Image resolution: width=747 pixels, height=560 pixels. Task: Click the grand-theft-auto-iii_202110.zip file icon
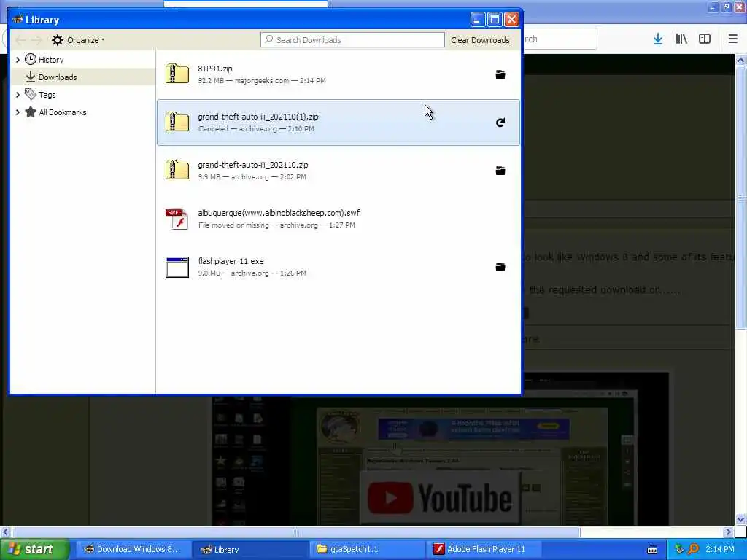coord(177,170)
